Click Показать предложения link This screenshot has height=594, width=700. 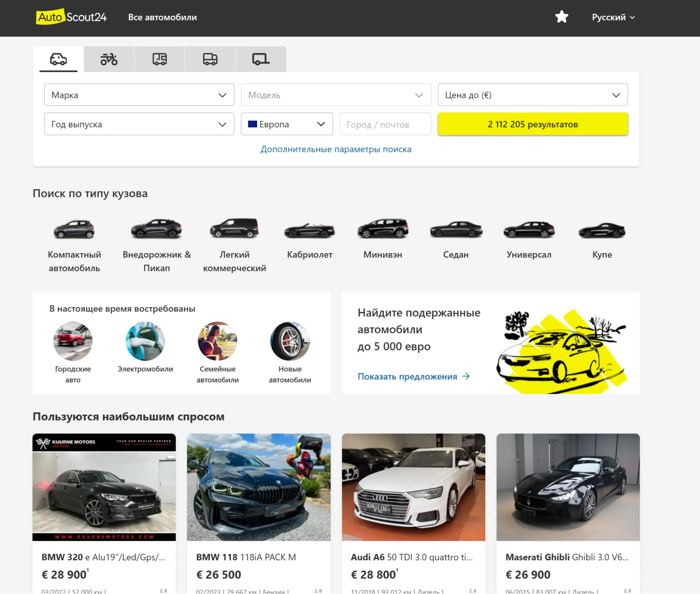coord(414,376)
